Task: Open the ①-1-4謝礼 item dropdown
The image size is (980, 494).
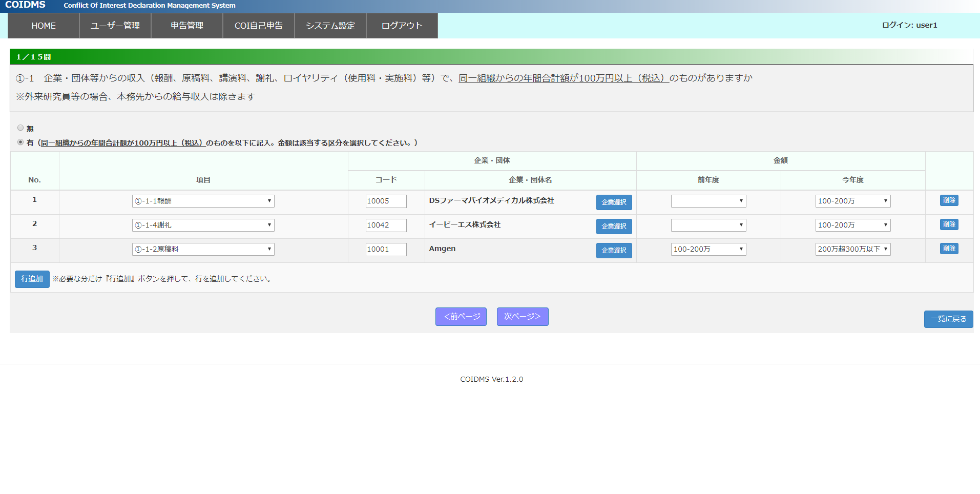Action: (x=203, y=225)
